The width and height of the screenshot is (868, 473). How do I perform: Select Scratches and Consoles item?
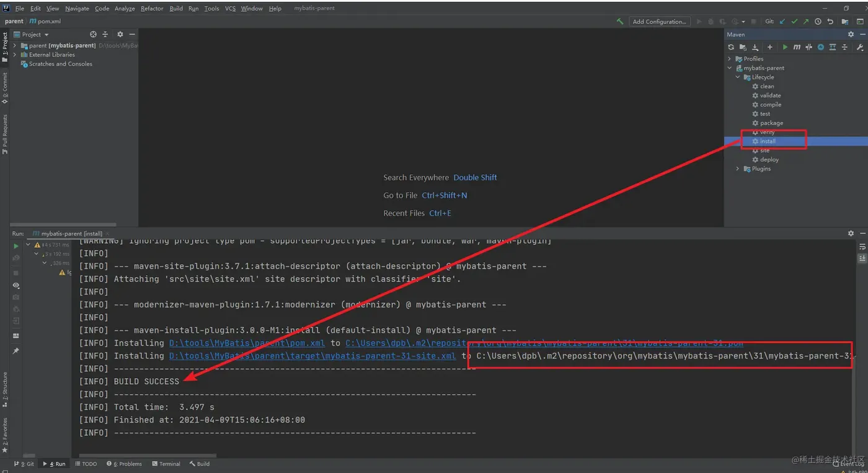tap(56, 64)
